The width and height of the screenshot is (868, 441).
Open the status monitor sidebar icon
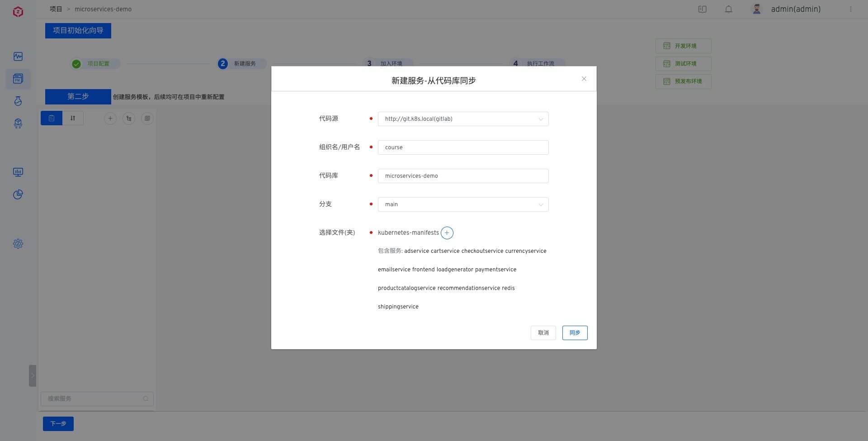[18, 57]
